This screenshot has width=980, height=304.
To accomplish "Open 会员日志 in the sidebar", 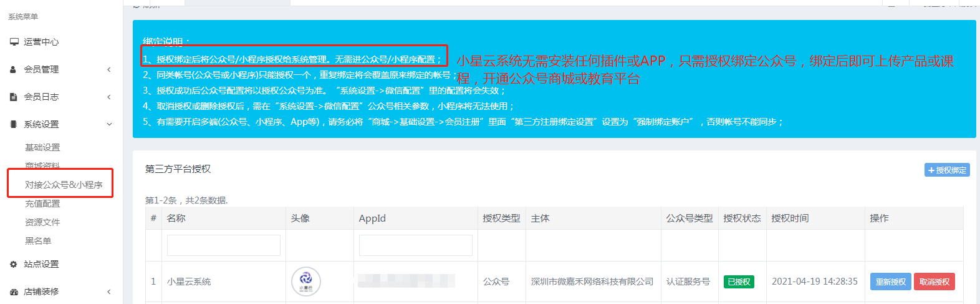I will pos(41,97).
